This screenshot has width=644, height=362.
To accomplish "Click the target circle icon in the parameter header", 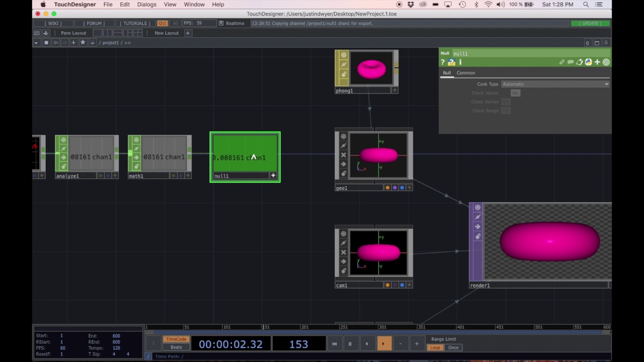I will pos(606,62).
